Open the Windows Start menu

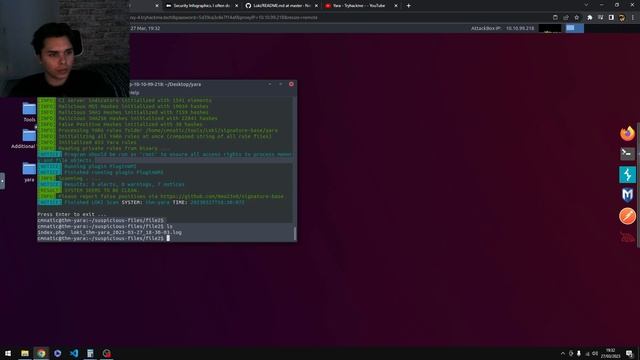[x=8, y=353]
